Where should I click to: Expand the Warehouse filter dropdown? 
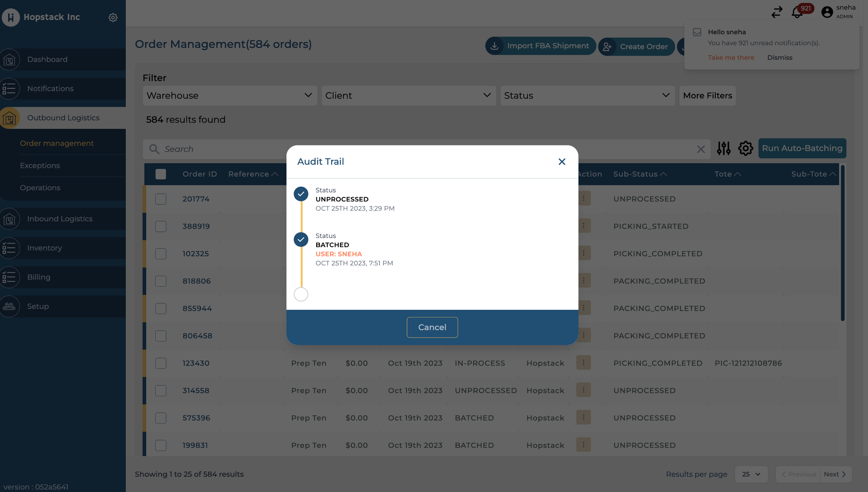[x=230, y=96]
